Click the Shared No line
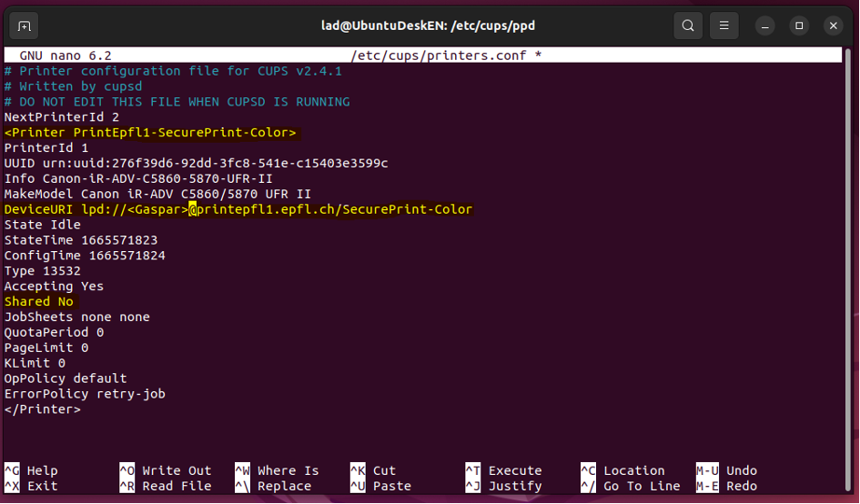This screenshot has height=504, width=860. pyautogui.click(x=39, y=301)
